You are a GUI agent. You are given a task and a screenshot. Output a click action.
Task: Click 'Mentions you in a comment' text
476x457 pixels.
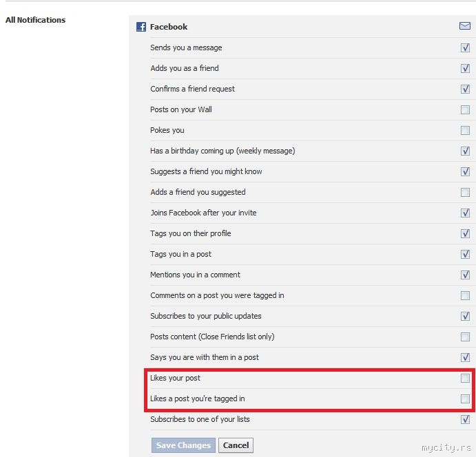[195, 275]
